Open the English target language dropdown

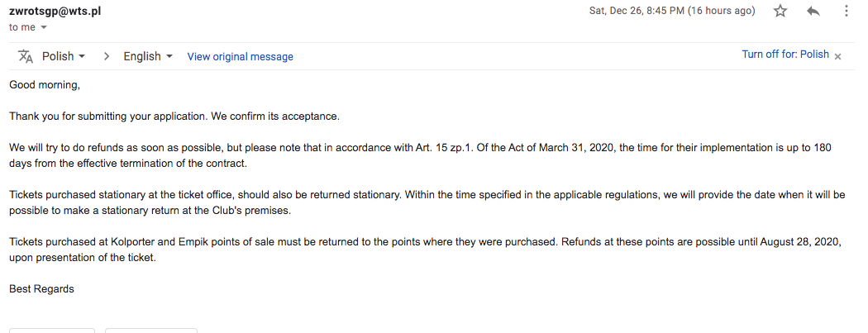[x=147, y=56]
